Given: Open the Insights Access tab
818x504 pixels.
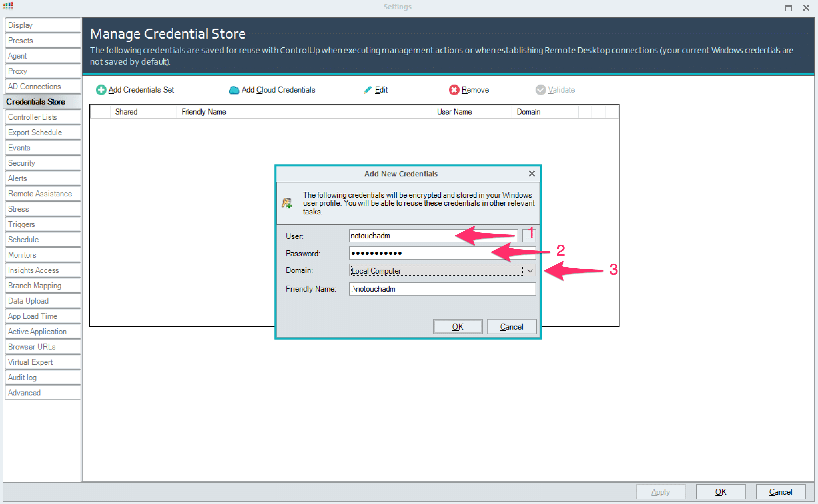Looking at the screenshot, I should click(x=43, y=270).
